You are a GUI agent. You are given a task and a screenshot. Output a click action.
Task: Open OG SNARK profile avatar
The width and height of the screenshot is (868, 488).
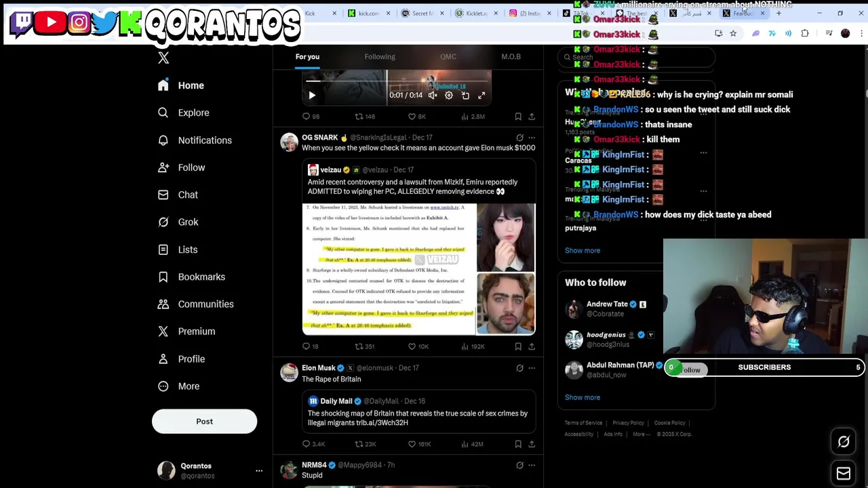290,142
